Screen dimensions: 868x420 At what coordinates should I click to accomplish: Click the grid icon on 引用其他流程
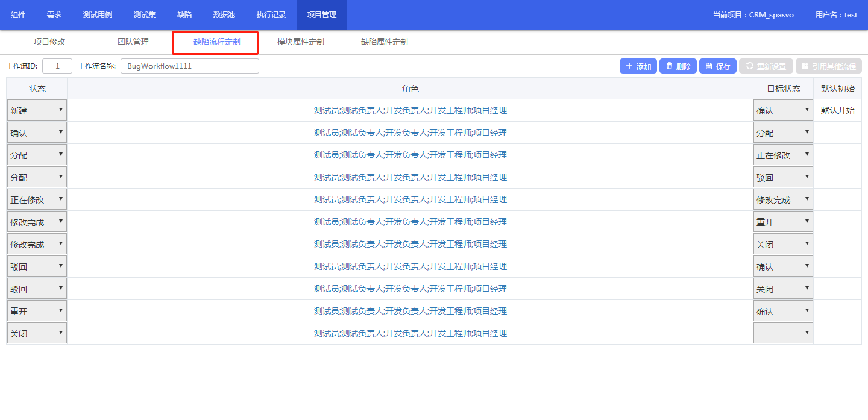(805, 66)
